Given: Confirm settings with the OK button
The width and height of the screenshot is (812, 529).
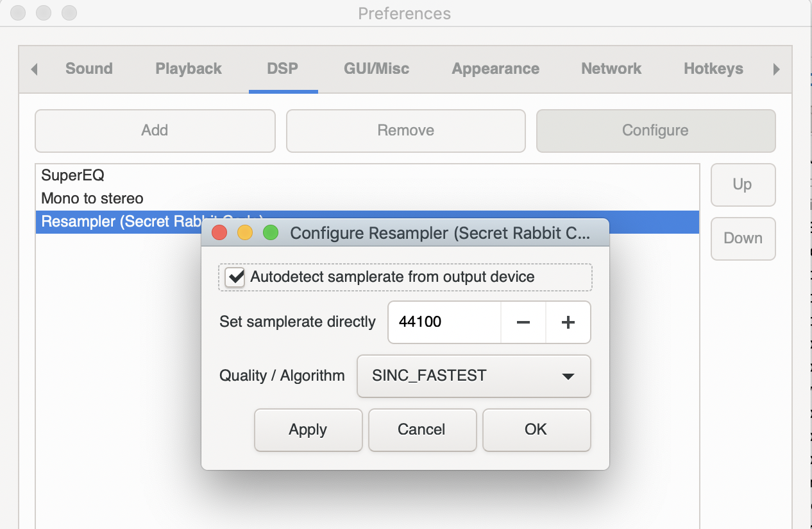Looking at the screenshot, I should [x=536, y=430].
